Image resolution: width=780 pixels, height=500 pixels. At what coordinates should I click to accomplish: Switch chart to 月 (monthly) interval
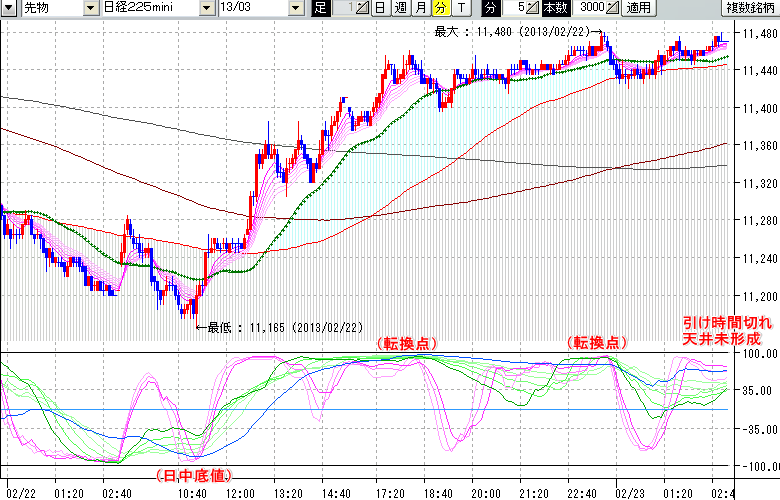(x=420, y=8)
